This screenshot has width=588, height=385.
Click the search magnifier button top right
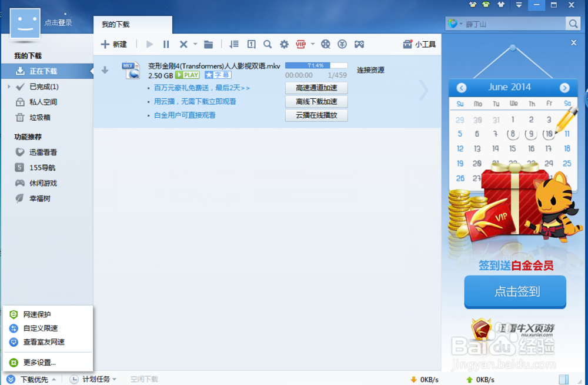tap(573, 24)
